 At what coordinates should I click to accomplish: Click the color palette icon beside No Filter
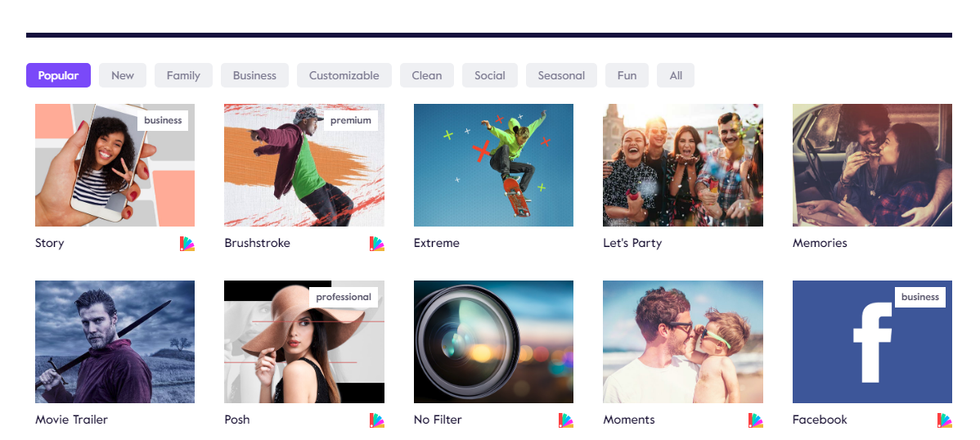pos(566,420)
